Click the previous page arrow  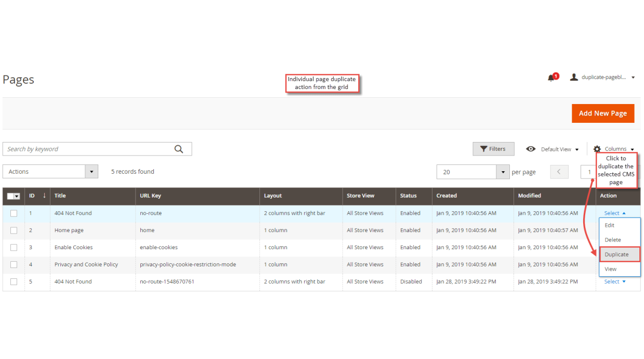[559, 172]
